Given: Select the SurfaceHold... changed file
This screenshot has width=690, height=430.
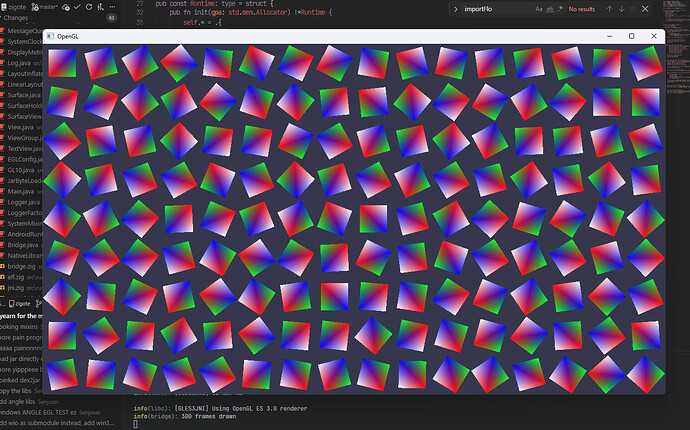Looking at the screenshot, I should point(21,106).
